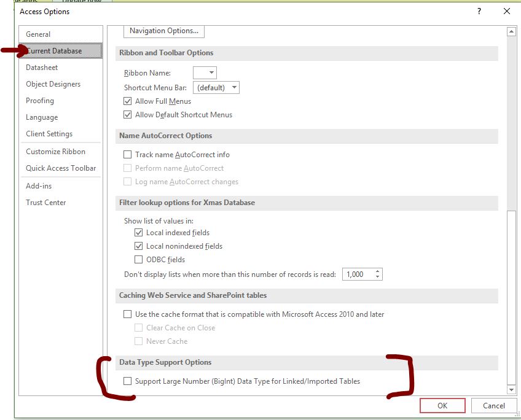Uncheck Allow Default Shortcut Menus
The height and width of the screenshot is (420, 521).
(128, 115)
